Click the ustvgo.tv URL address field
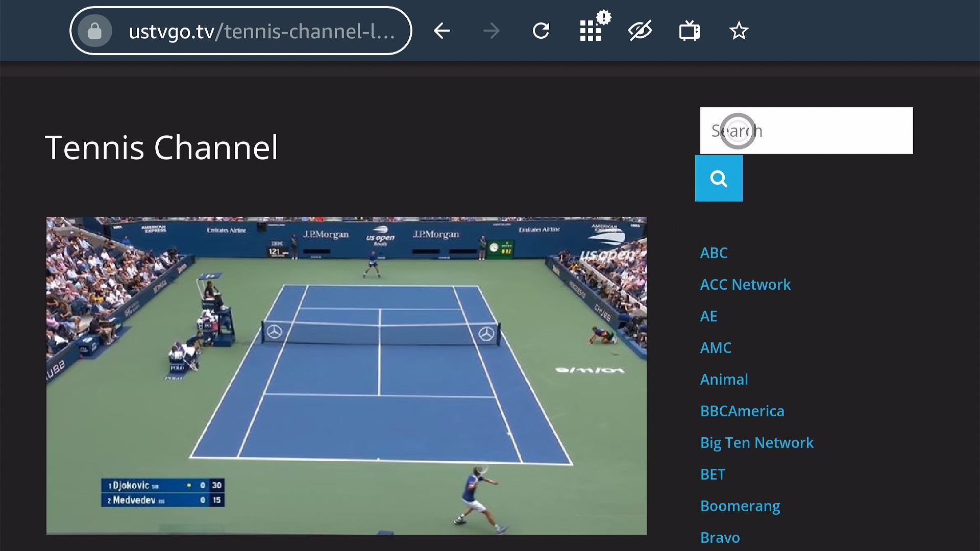The image size is (980, 551). [x=240, y=31]
